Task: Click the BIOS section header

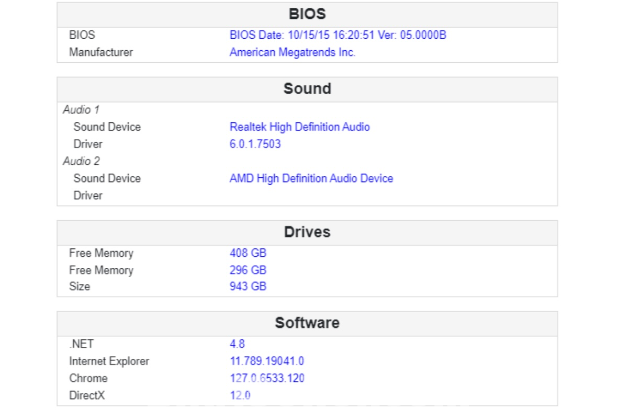Action: (307, 14)
